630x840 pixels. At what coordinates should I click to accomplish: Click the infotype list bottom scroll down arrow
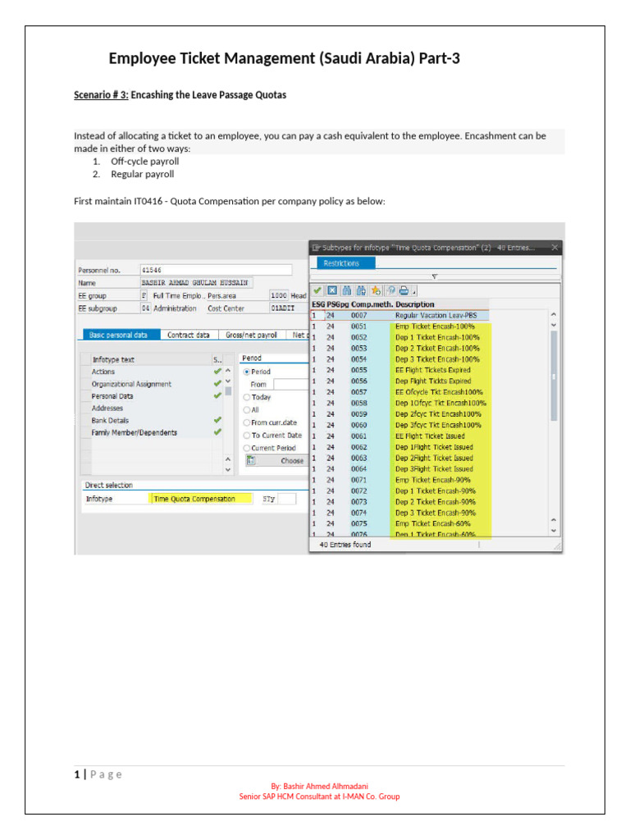pyautogui.click(x=228, y=470)
